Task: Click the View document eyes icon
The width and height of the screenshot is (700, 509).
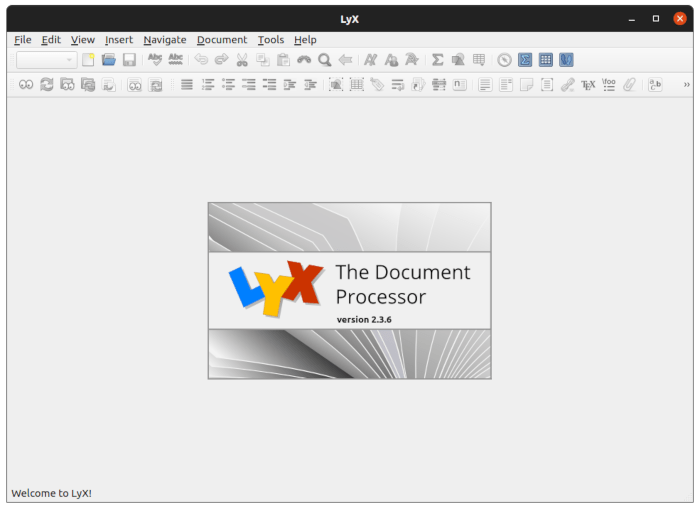Action: (x=25, y=85)
